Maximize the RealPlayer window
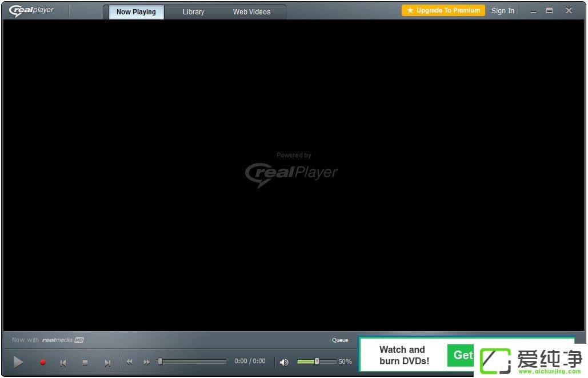 click(x=549, y=10)
